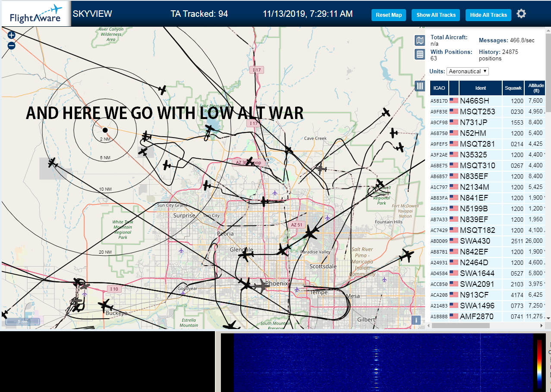Image resolution: width=551 pixels, height=392 pixels.
Task: Select the MSQT182 aircraft row
Action: pyautogui.click(x=488, y=230)
